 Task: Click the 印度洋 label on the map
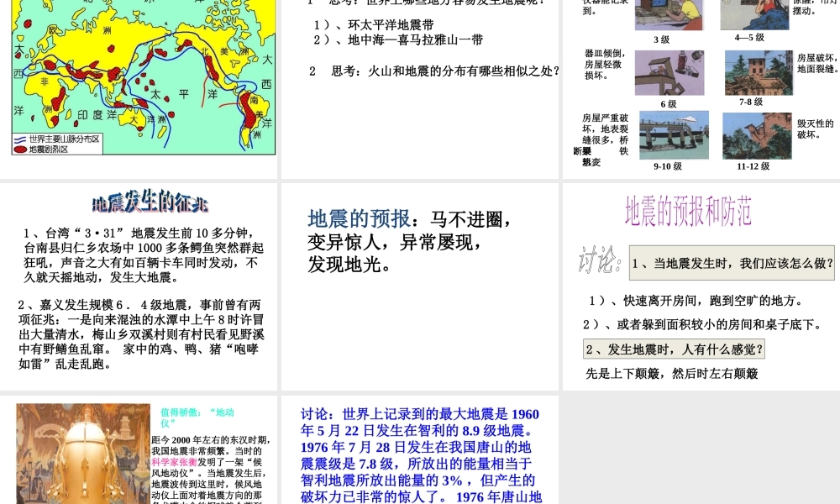[x=97, y=114]
